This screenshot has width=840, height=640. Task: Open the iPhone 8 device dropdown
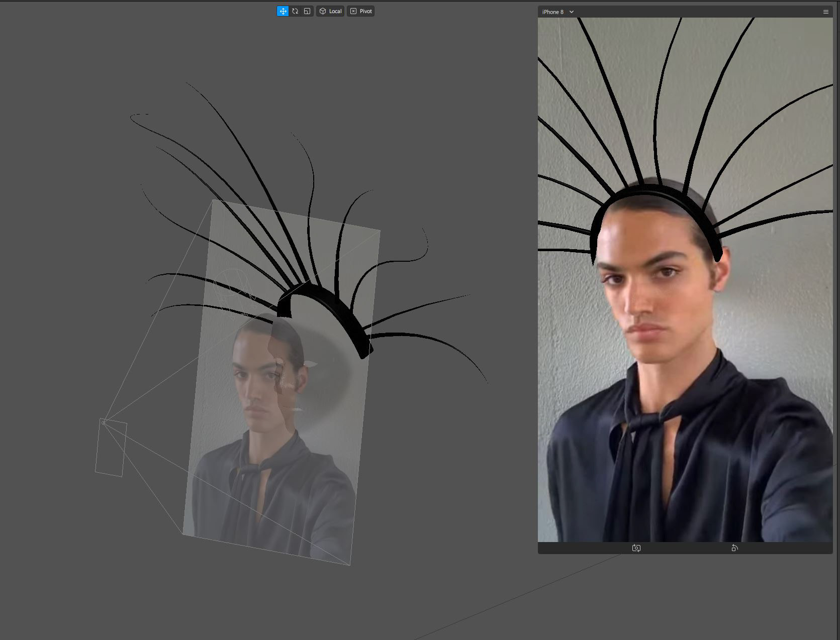coord(557,12)
